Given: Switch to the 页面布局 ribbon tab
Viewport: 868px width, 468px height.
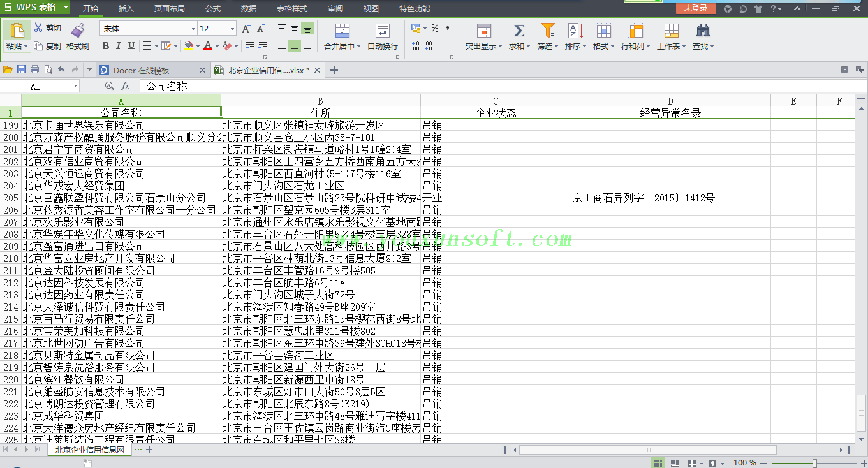Looking at the screenshot, I should coord(170,8).
